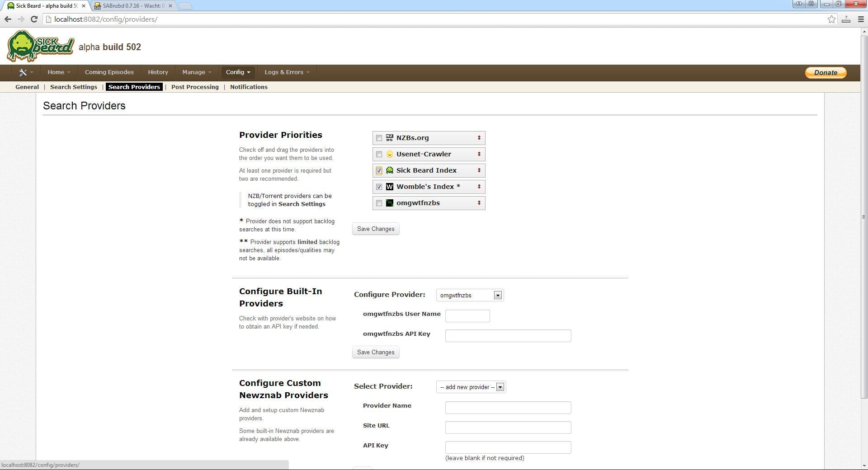Open the Configure Provider dropdown

tap(470, 295)
